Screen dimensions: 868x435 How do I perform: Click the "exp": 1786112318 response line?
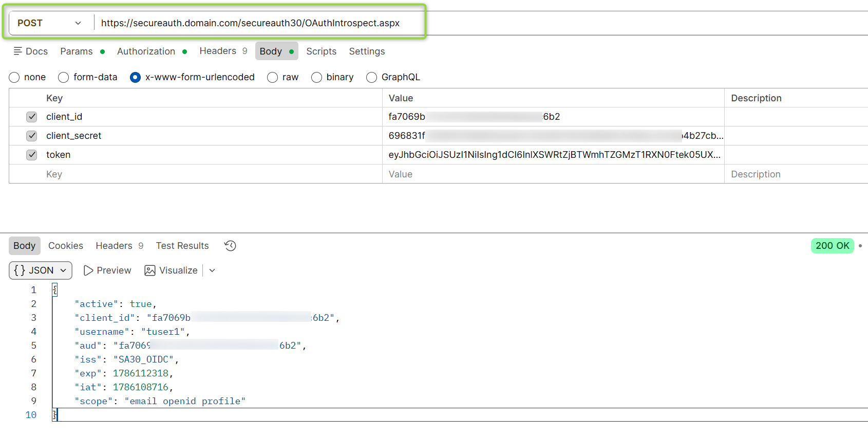(x=124, y=373)
